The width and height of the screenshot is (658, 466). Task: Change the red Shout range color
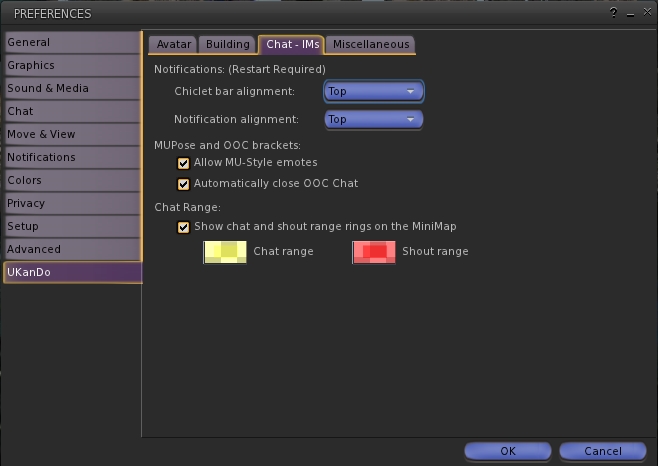point(373,252)
